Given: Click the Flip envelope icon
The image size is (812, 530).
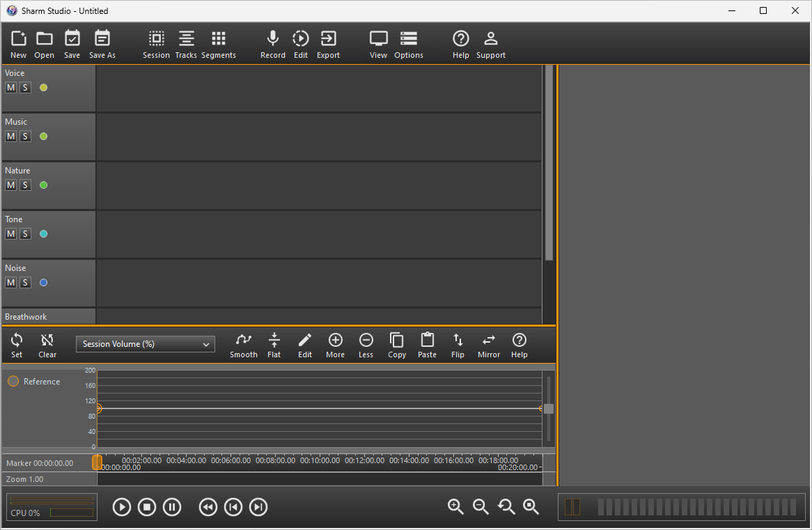Looking at the screenshot, I should 458,341.
